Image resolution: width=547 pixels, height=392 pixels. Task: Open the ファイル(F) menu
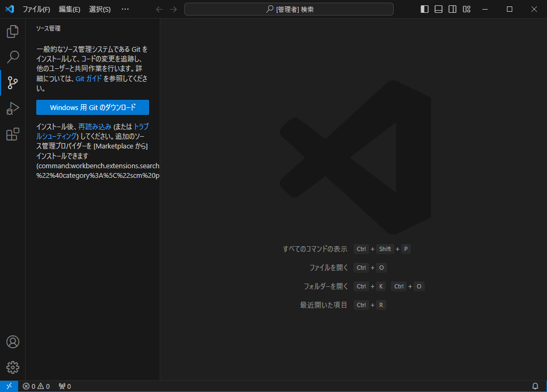[36, 10]
